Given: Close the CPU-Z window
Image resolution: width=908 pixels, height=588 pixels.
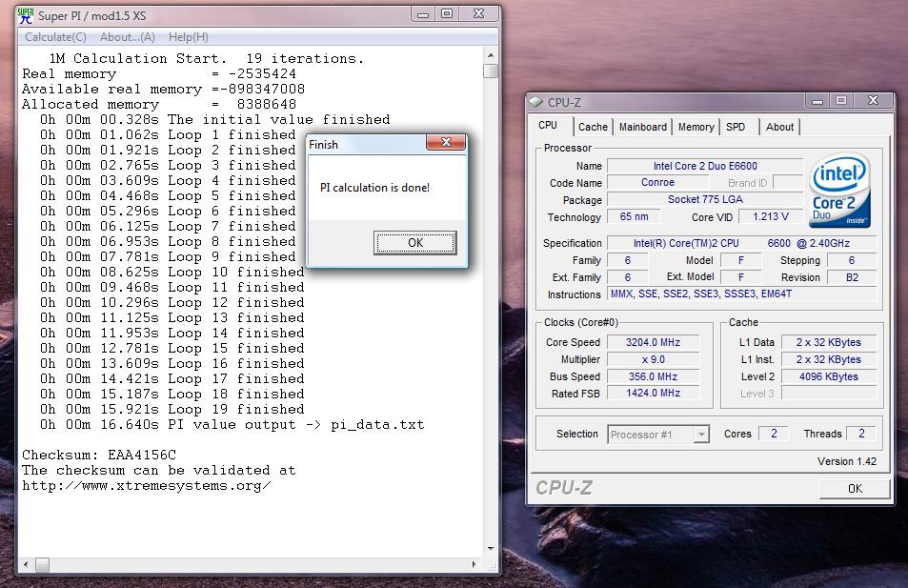Looking at the screenshot, I should (874, 101).
